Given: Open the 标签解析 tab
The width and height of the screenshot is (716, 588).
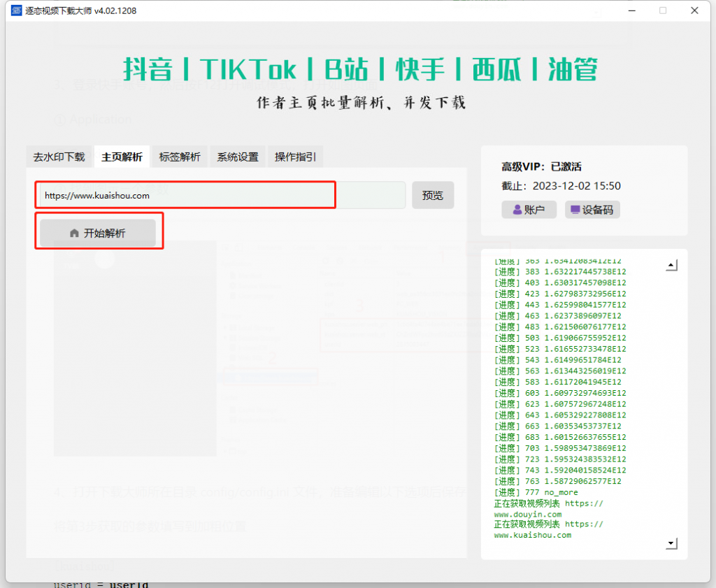Looking at the screenshot, I should coord(180,157).
